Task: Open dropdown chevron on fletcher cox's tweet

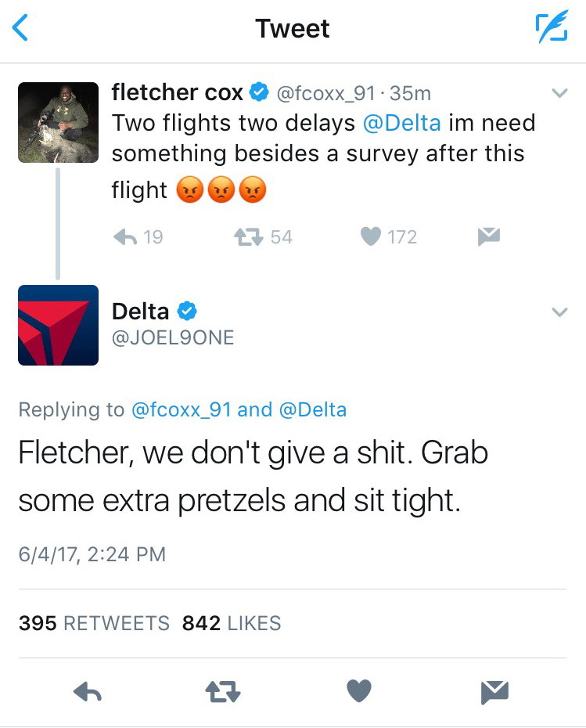Action: [559, 93]
